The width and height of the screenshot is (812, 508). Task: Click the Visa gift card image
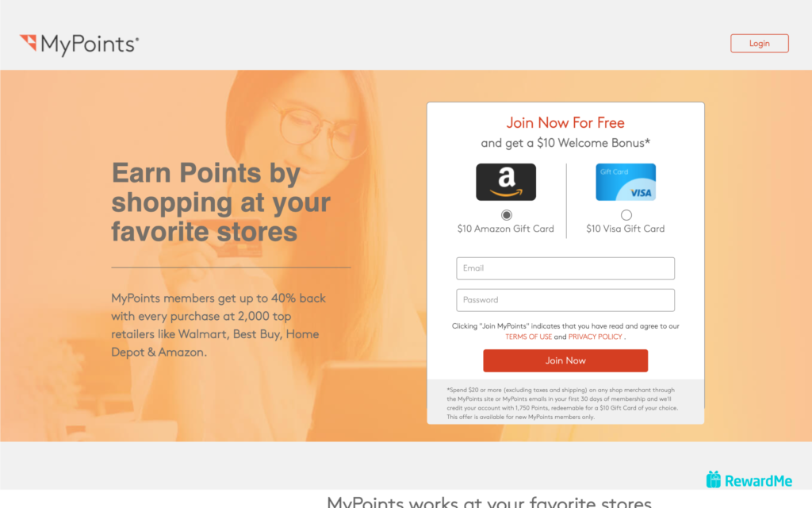pyautogui.click(x=626, y=182)
